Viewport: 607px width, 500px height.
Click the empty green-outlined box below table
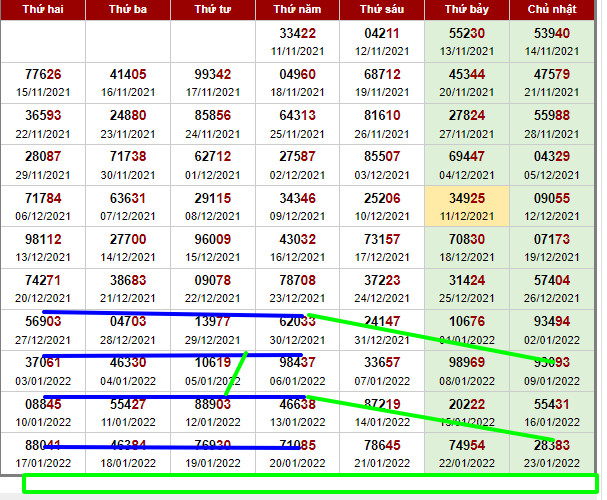pyautogui.click(x=308, y=483)
